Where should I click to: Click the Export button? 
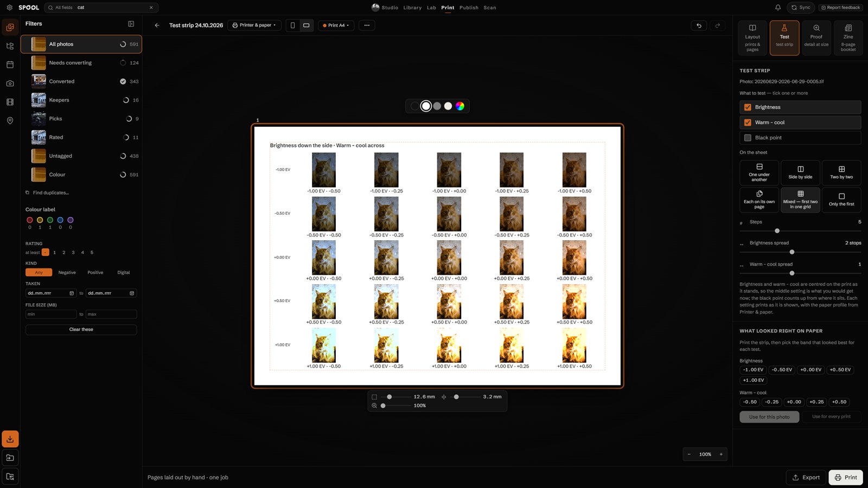tap(806, 477)
